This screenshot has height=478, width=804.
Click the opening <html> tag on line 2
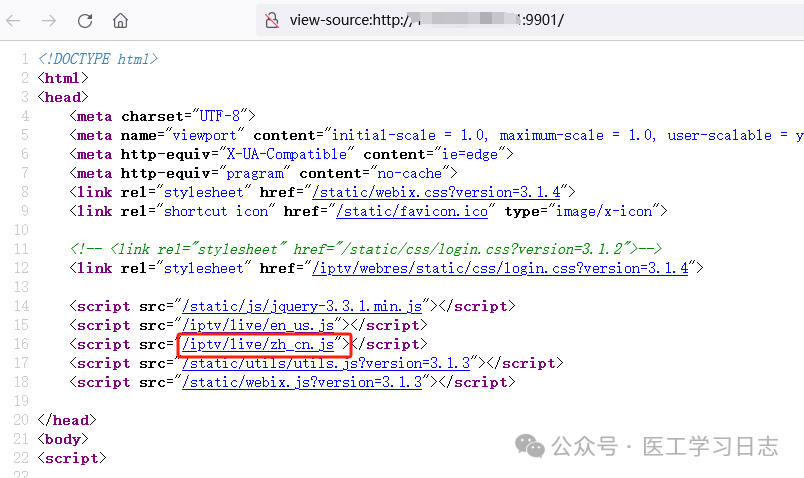(63, 78)
